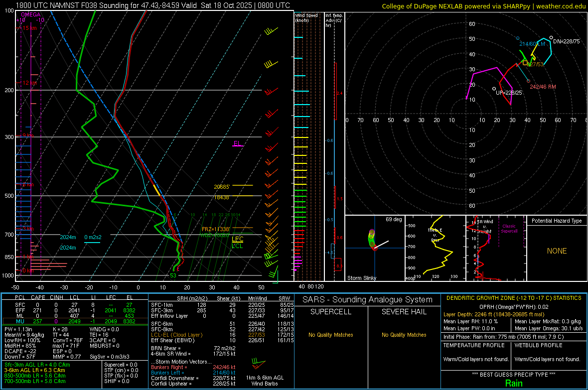This screenshot has width=588, height=390.
Task: Click the yellow LFC label
Action: [237, 239]
